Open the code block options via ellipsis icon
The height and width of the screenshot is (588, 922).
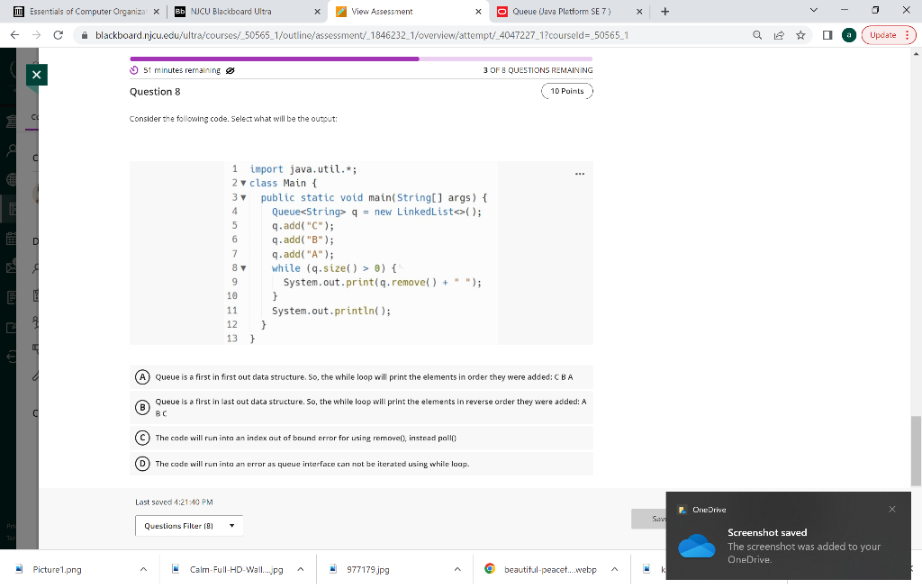tap(580, 173)
